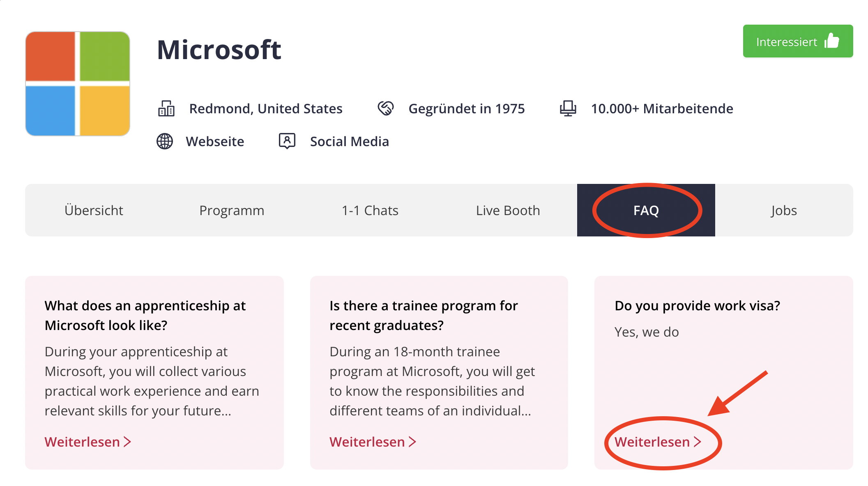
Task: Click the Microsoft four-color logo
Action: coord(78,84)
